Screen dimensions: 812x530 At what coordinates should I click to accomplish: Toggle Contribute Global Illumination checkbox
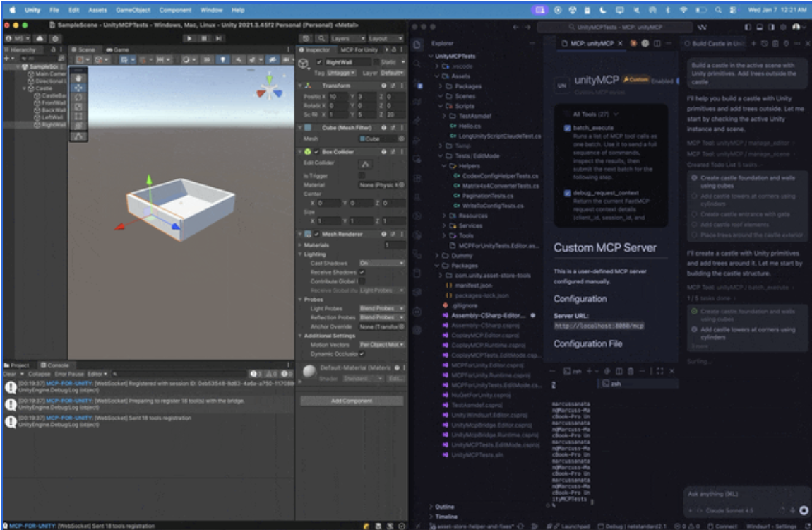coord(362,281)
